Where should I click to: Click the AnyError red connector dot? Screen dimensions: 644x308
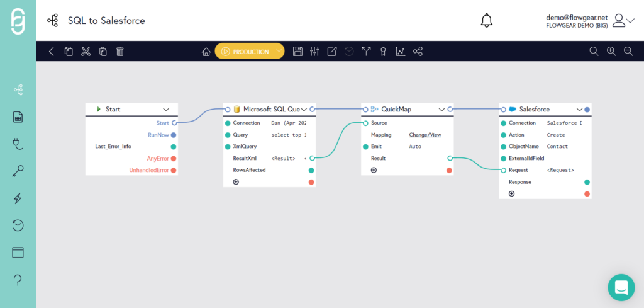pos(174,158)
